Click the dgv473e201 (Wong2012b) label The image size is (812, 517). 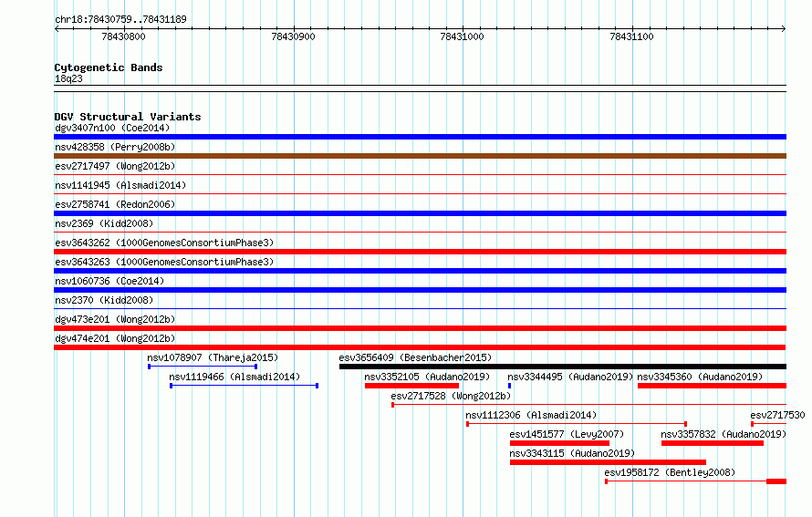(x=115, y=319)
